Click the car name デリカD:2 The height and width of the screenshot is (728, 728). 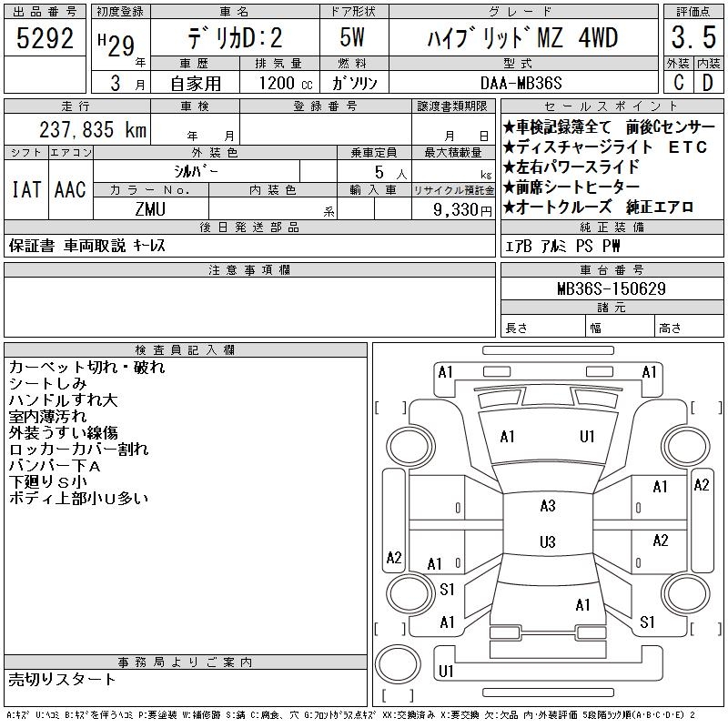click(x=234, y=39)
